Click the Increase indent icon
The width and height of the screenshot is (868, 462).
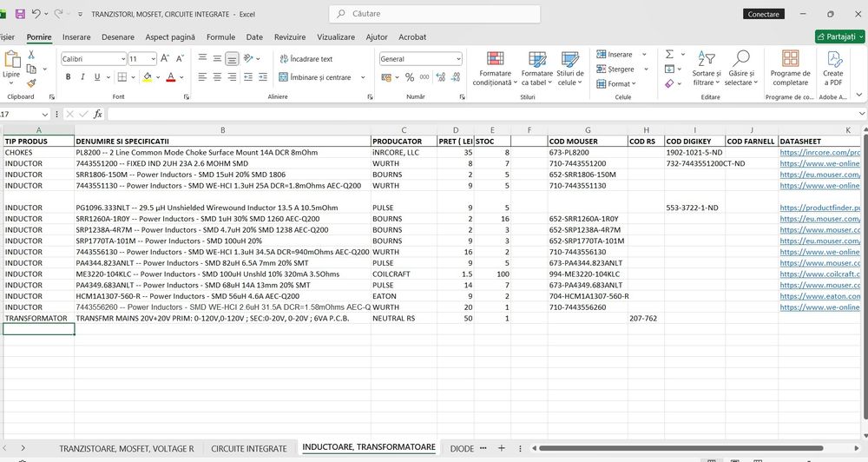263,77
